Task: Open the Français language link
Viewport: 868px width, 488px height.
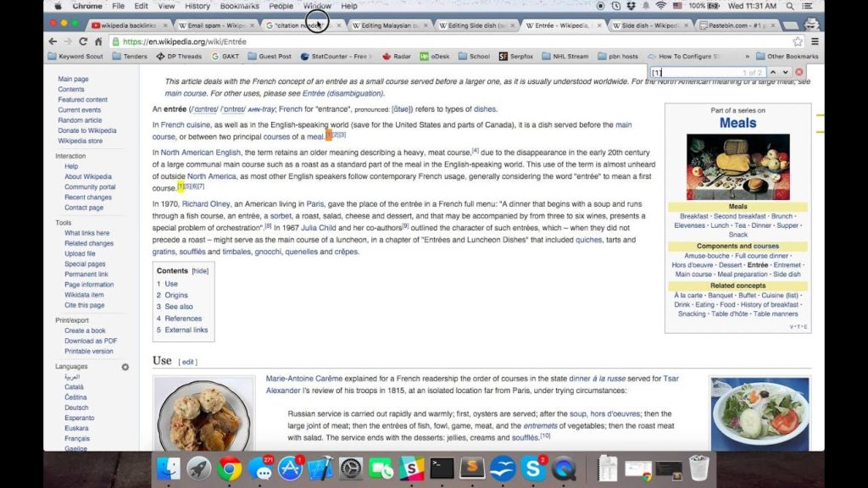Action: click(77, 438)
